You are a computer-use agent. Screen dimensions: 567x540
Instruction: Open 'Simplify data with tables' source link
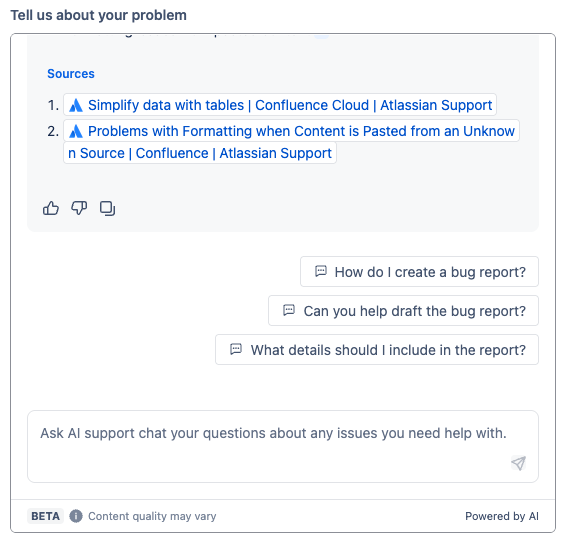[x=280, y=105]
